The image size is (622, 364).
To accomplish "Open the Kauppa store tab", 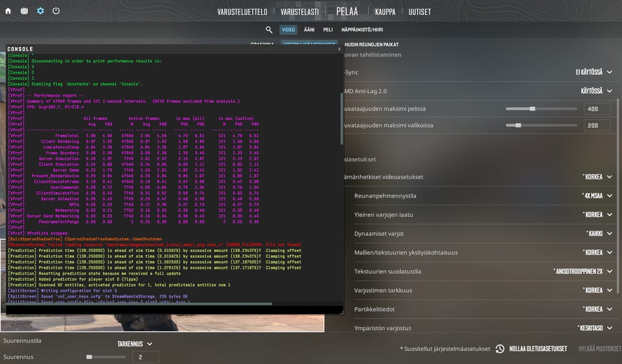I will [x=385, y=12].
